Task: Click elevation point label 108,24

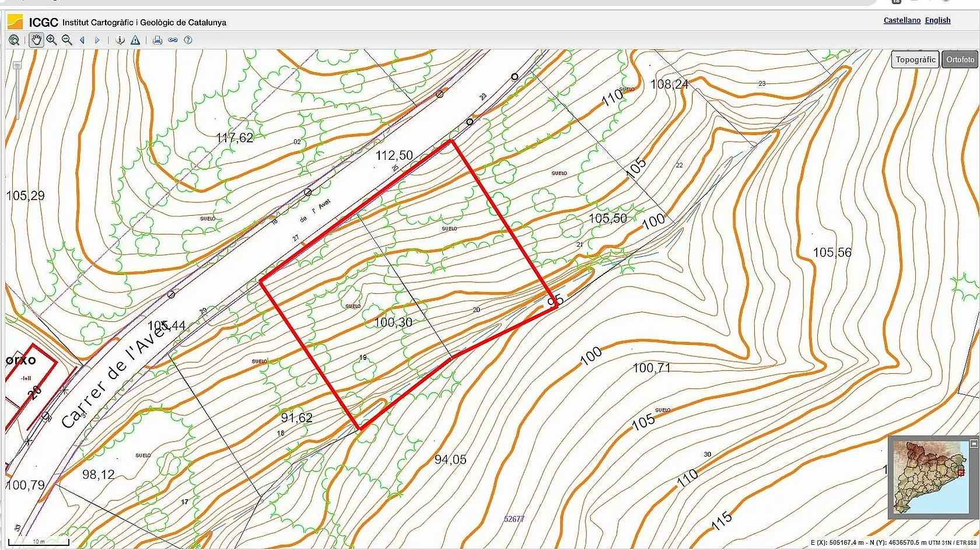Action: click(669, 84)
